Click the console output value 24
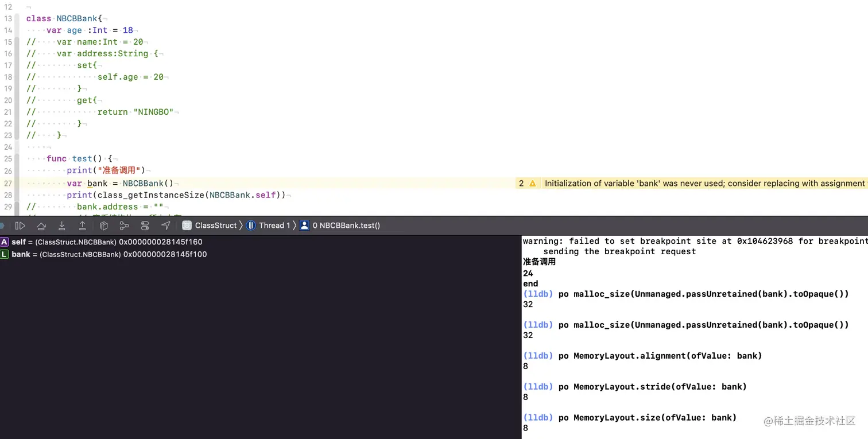This screenshot has height=439, width=868. 528,274
